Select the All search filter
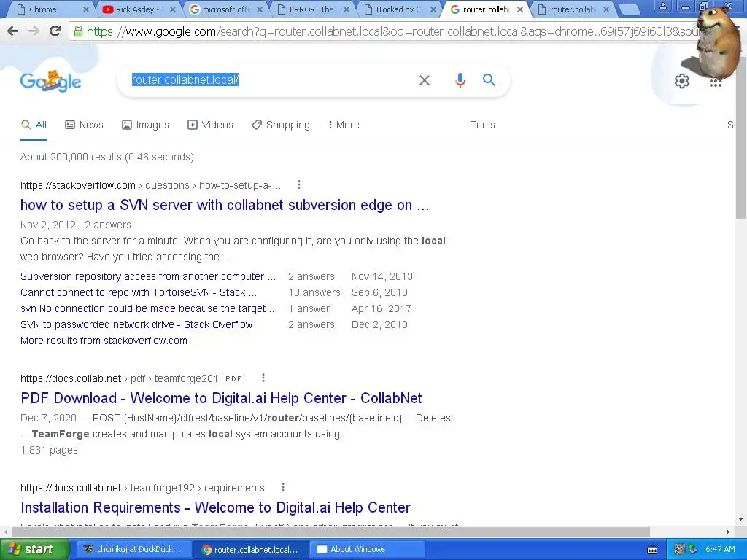This screenshot has width=747, height=560. point(34,125)
